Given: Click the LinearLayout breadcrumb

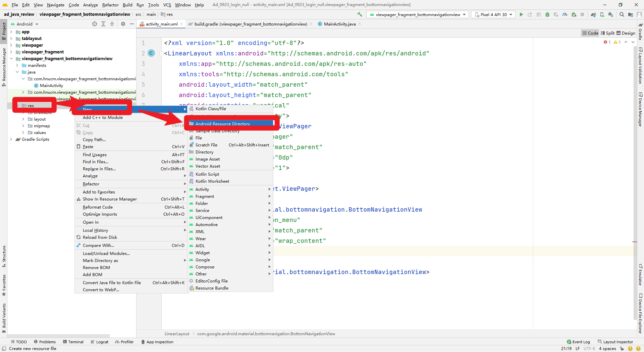Looking at the screenshot, I should pos(177,334).
